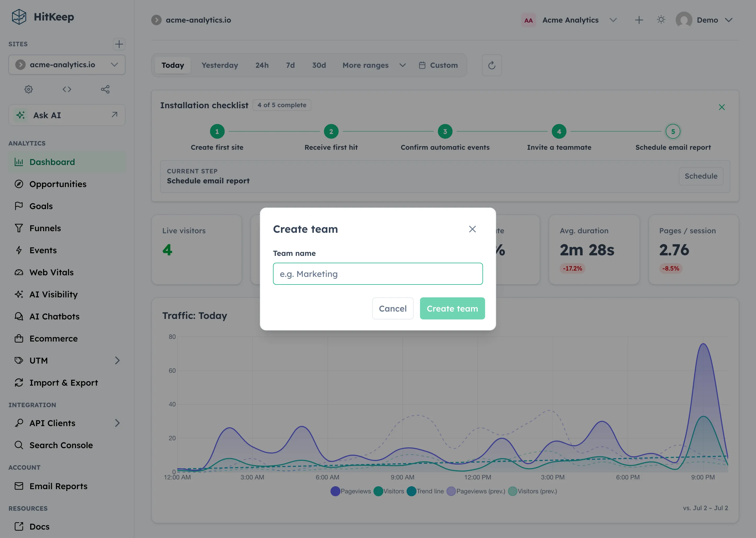Image resolution: width=756 pixels, height=538 pixels.
Task: Focus the Team name input field
Action: point(378,274)
